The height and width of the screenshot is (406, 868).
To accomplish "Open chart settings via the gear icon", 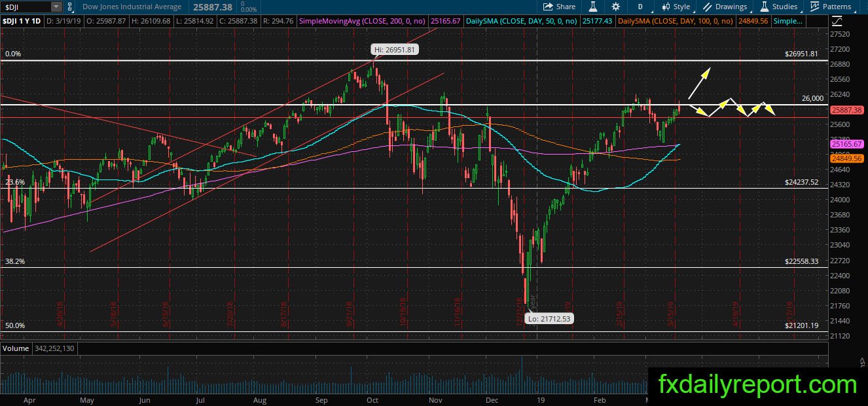I will 615,7.
